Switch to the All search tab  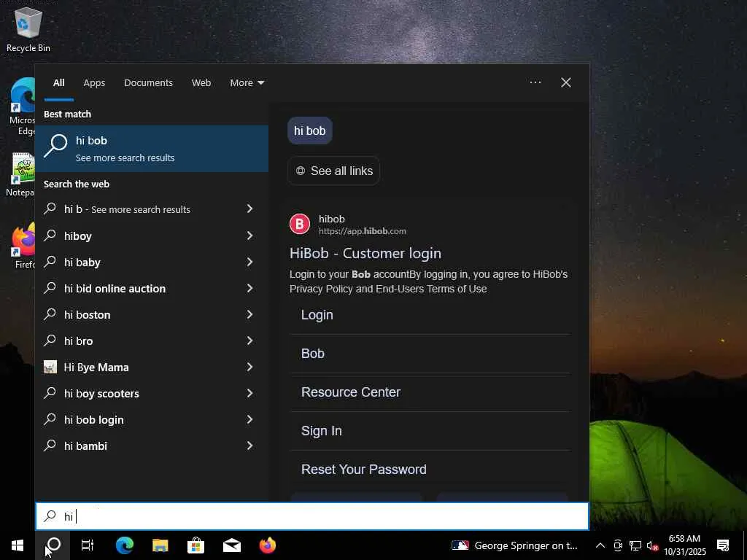pos(58,83)
